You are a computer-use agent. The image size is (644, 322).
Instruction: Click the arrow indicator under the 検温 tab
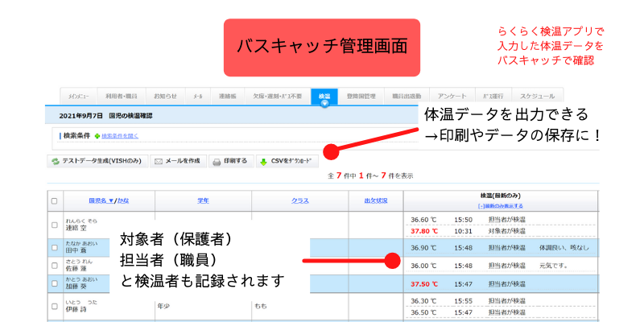point(324,104)
